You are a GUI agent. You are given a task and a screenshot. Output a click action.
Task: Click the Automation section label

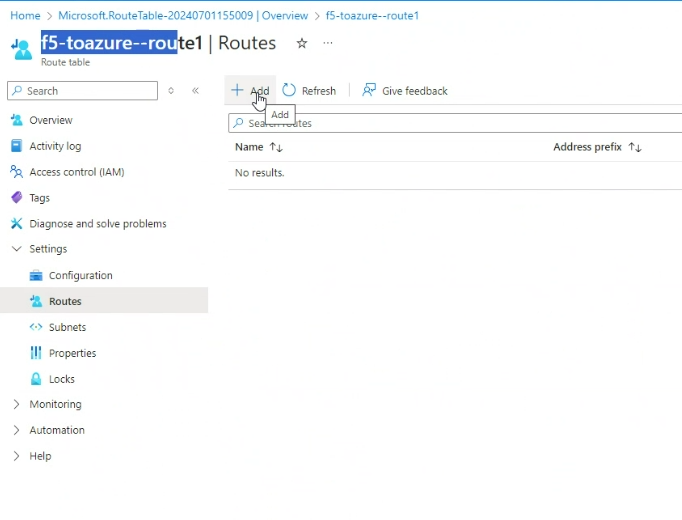(57, 430)
